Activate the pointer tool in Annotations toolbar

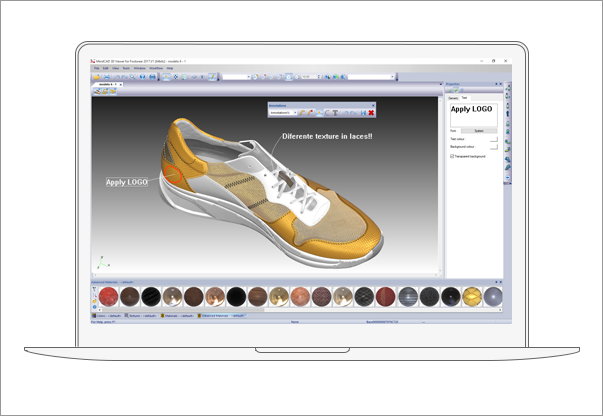[319, 113]
